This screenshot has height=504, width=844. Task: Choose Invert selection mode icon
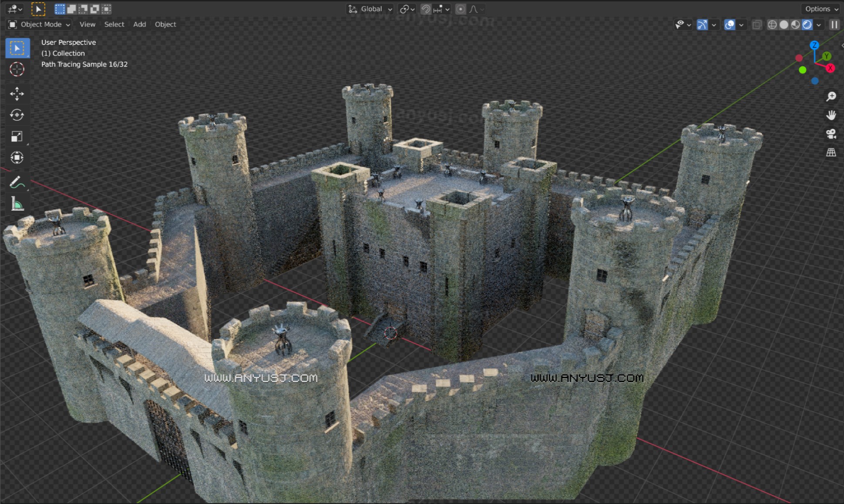[x=94, y=9]
